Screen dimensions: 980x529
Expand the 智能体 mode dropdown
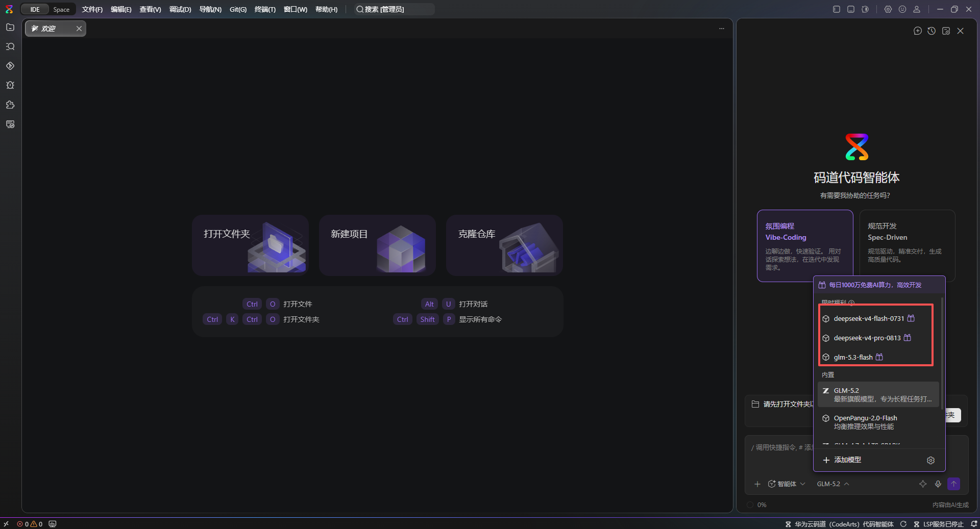coord(787,484)
